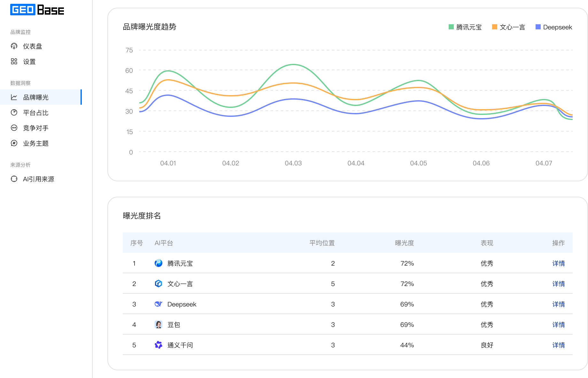Click the 04.06 date axis label

481,163
